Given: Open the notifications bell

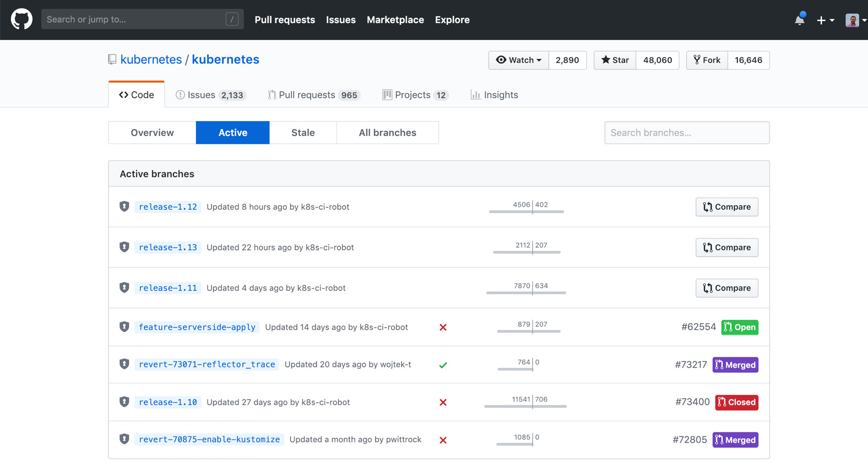Looking at the screenshot, I should (x=800, y=20).
